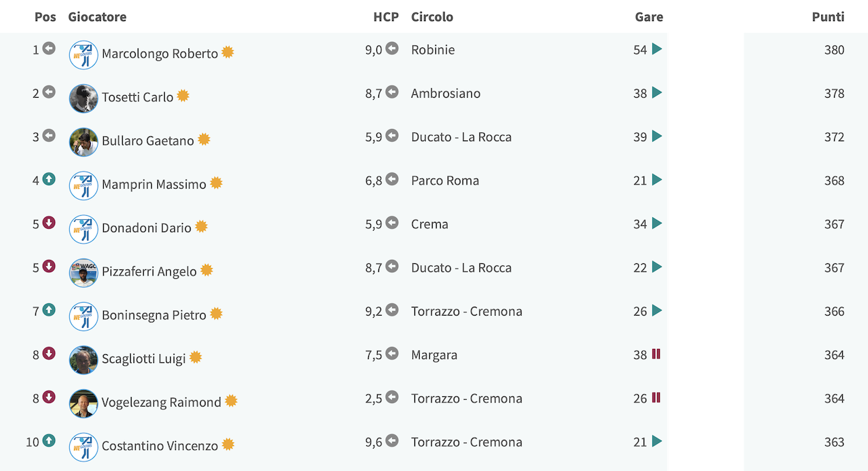
Task: Click the red down arrow in Donadoni Dario's row
Action: [49, 223]
